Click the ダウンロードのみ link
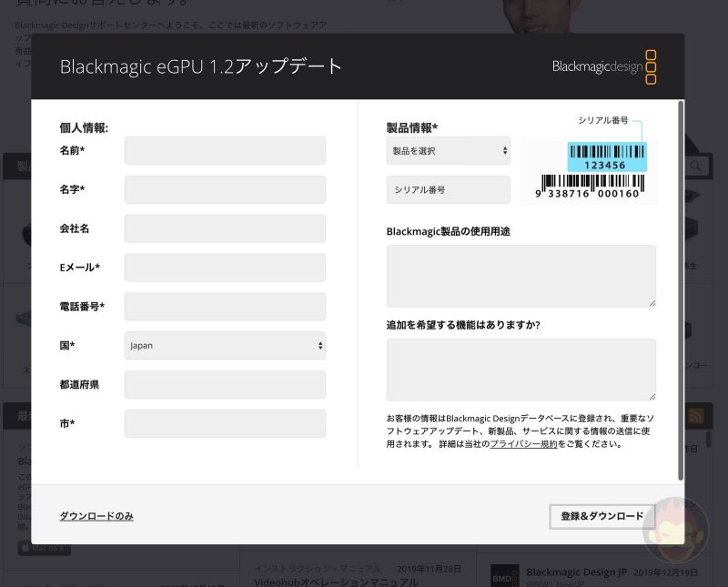Image resolution: width=728 pixels, height=587 pixels. pos(96,515)
